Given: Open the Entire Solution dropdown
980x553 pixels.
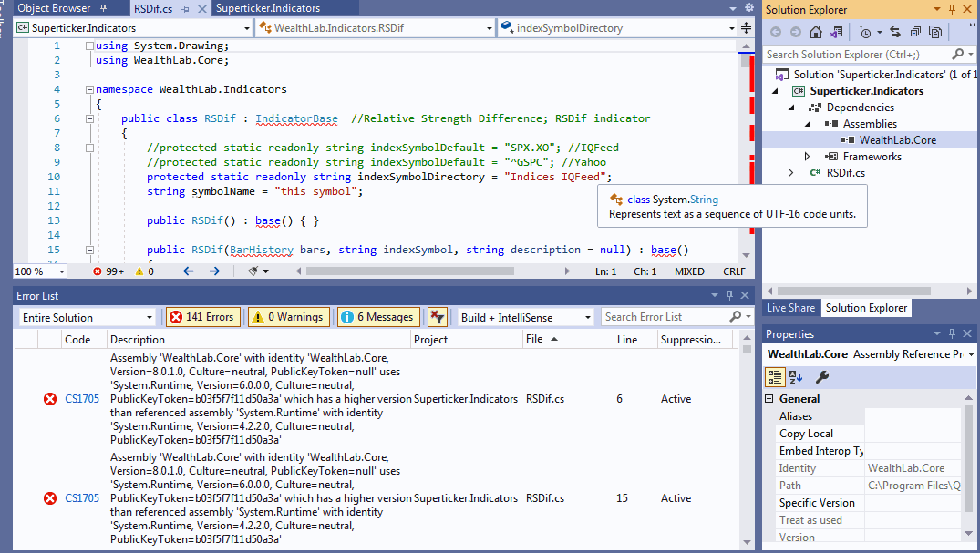Looking at the screenshot, I should 87,316.
